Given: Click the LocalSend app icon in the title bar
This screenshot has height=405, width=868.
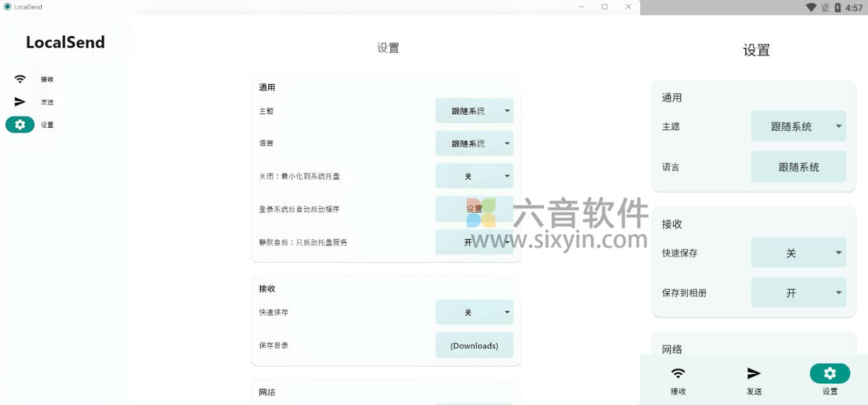Looking at the screenshot, I should pos(6,6).
